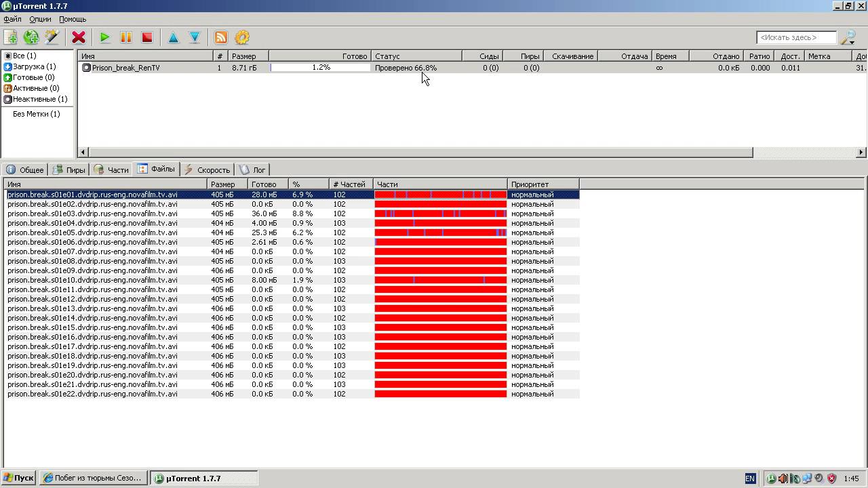Screen dimensions: 868x488
Task: Click the volume speaker tray icon
Action: click(x=783, y=479)
